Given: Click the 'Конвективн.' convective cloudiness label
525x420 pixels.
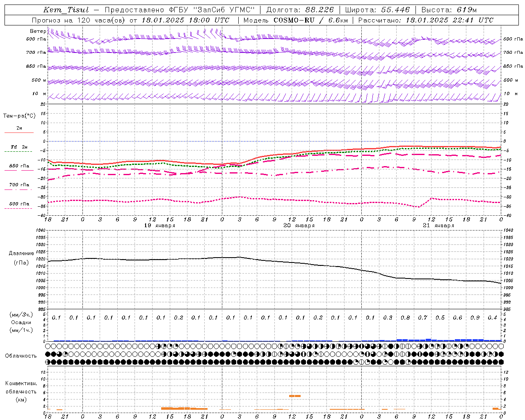Looking at the screenshot, I should tap(21, 383).
